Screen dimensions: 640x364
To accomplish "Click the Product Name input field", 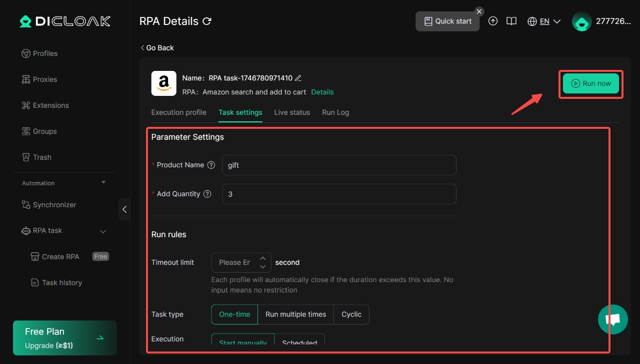I will click(x=339, y=165).
